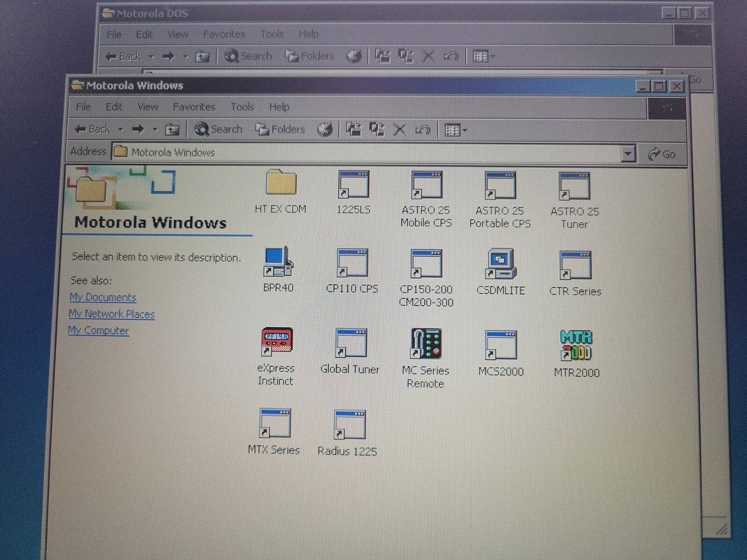Click Delete icon in Motorola Windows toolbar

coord(399,130)
